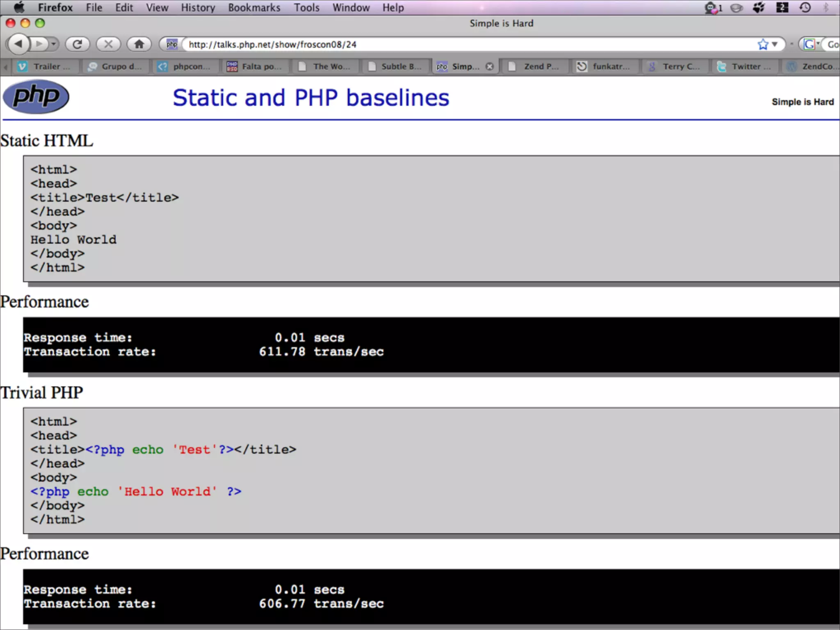Open the Bookmarks menu
840x630 pixels.
[x=254, y=7]
